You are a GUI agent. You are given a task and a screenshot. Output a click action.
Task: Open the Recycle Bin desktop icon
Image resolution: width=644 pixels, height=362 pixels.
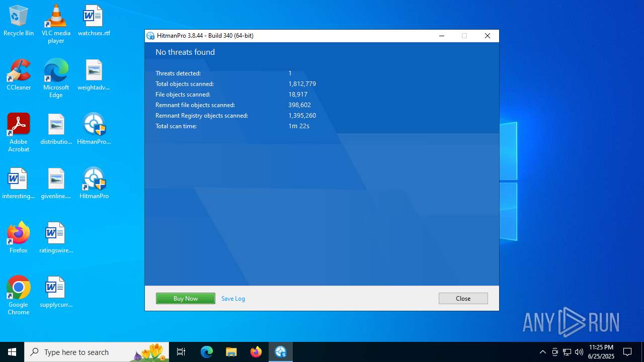tap(19, 21)
